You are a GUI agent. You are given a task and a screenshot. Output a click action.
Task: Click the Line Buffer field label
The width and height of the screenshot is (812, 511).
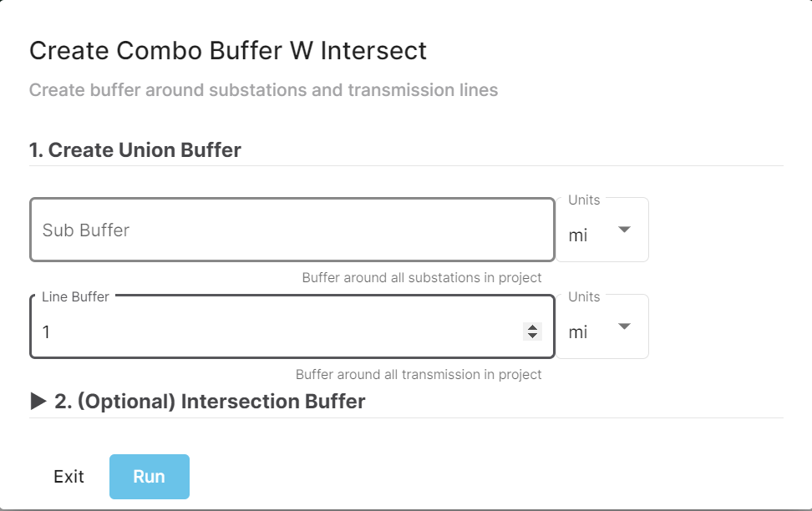74,296
